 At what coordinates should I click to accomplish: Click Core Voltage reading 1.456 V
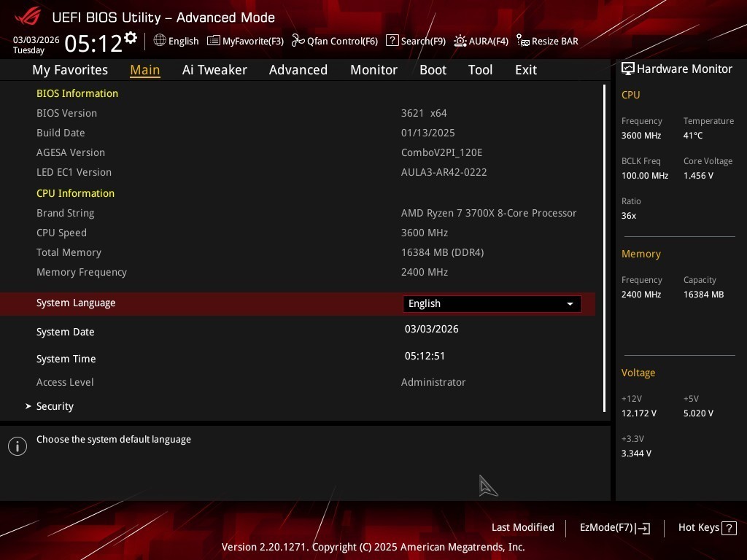[698, 176]
